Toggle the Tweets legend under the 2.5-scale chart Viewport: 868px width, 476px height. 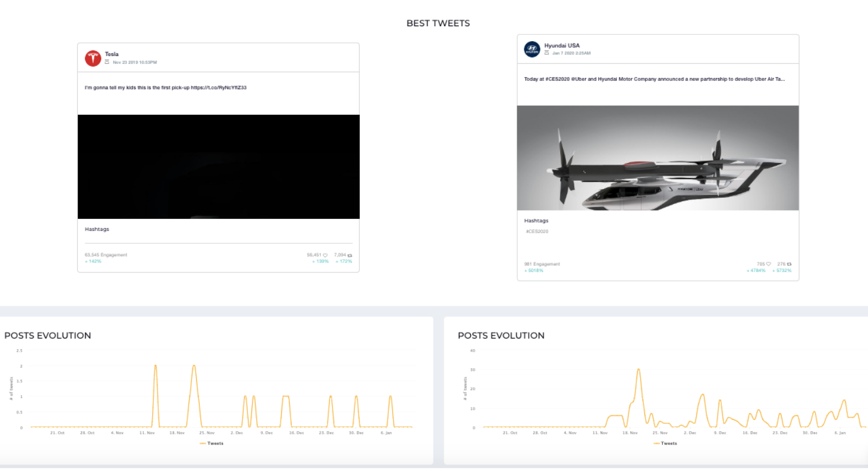click(x=212, y=443)
